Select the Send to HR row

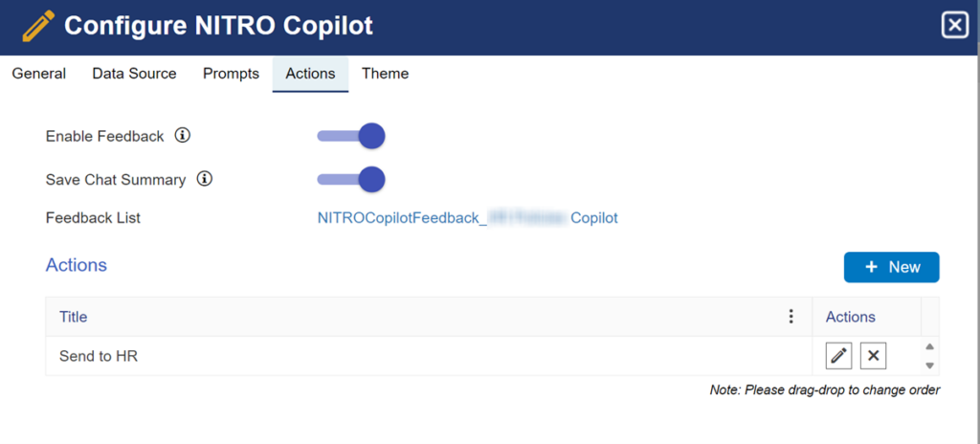[x=429, y=357]
